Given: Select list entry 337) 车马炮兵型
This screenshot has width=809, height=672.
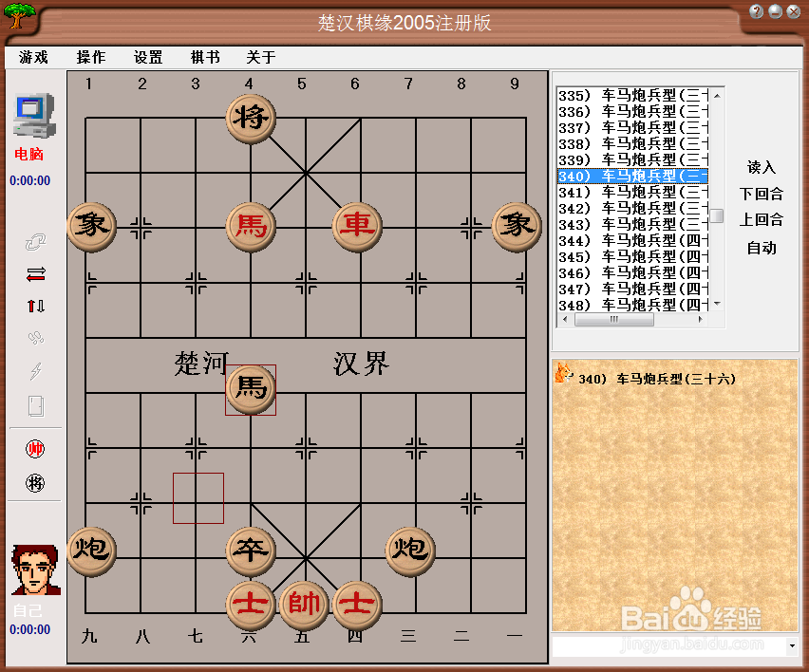Looking at the screenshot, I should (x=632, y=127).
